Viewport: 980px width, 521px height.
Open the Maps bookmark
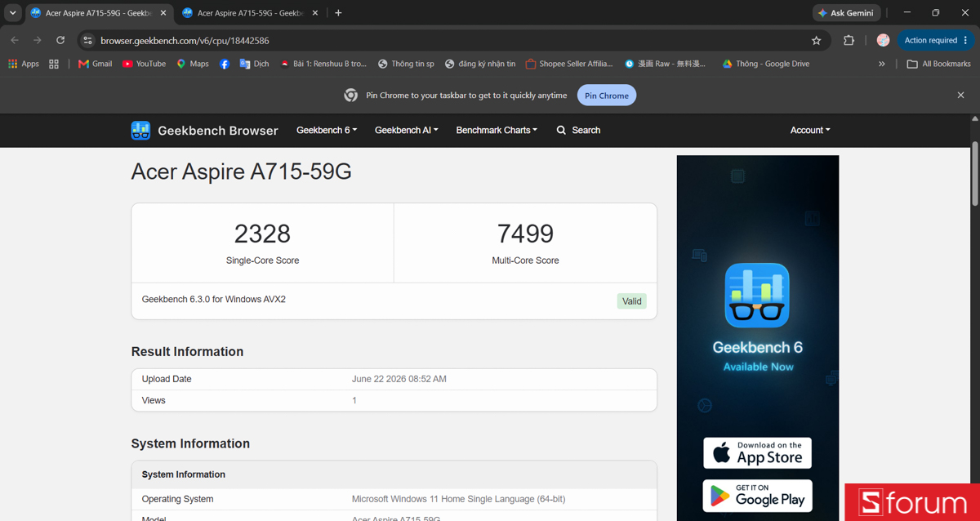[193, 64]
